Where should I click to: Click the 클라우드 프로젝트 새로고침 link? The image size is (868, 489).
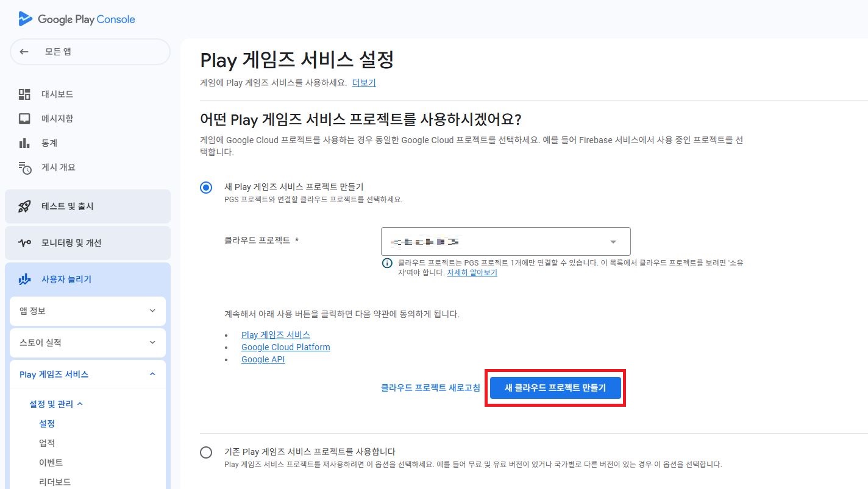coord(430,388)
